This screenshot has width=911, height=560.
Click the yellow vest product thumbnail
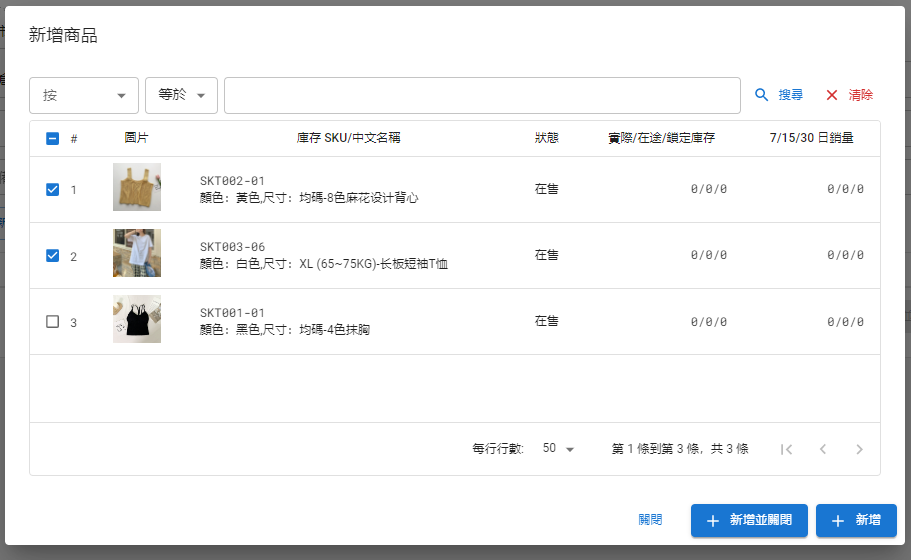[137, 187]
